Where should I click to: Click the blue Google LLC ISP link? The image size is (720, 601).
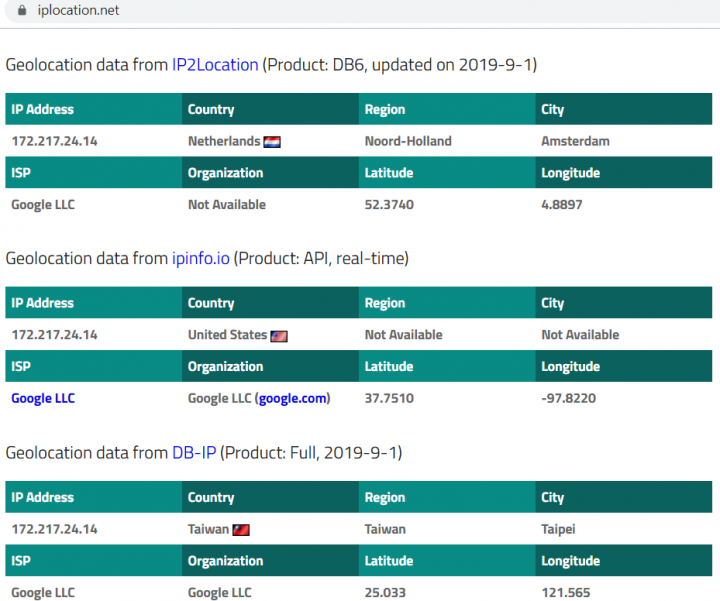click(x=43, y=398)
